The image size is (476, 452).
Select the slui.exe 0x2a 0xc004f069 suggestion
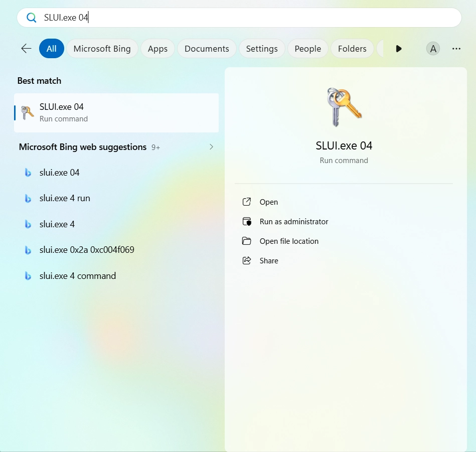87,250
